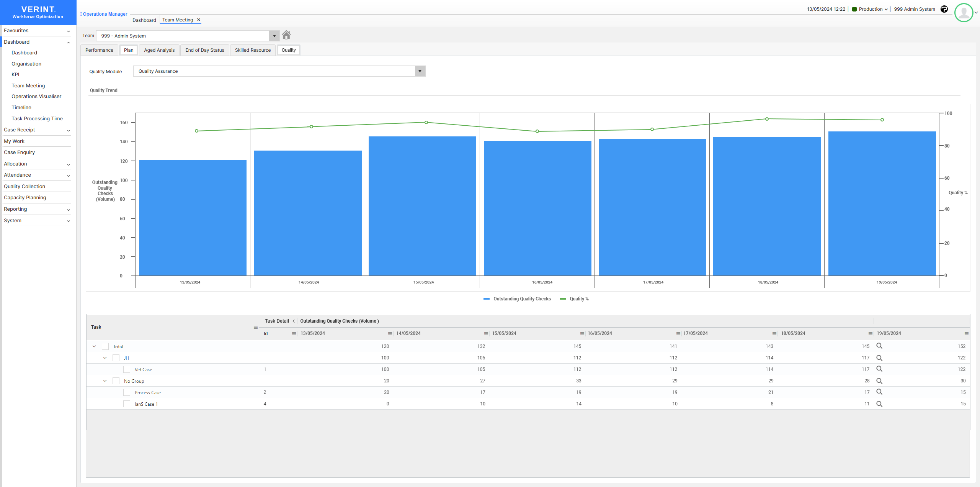Select the checkbox for Process Case
This screenshot has width=980, height=487.
(126, 392)
